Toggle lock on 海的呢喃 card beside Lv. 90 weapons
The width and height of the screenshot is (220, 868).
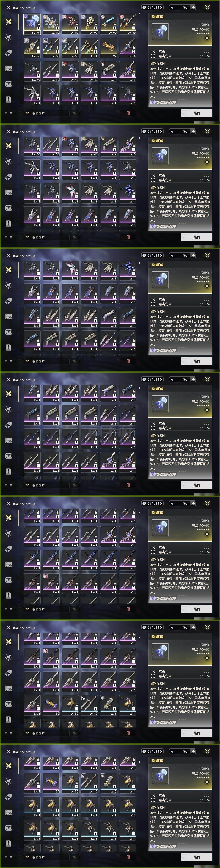click(207, 38)
